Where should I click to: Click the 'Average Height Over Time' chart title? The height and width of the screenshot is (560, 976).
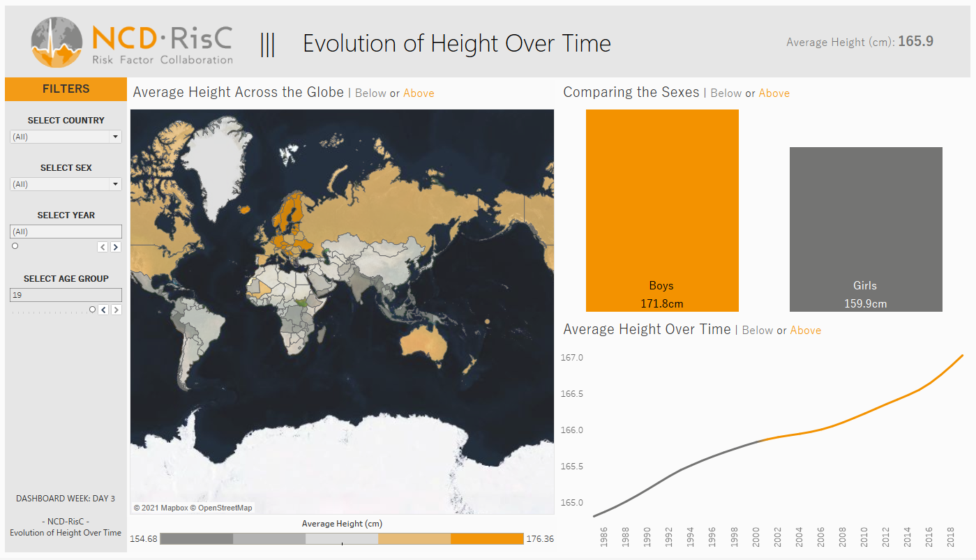(x=647, y=329)
